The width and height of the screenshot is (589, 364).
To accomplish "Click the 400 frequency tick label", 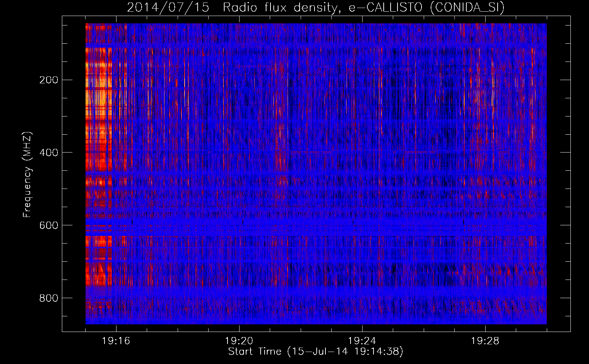I will pyautogui.click(x=49, y=153).
